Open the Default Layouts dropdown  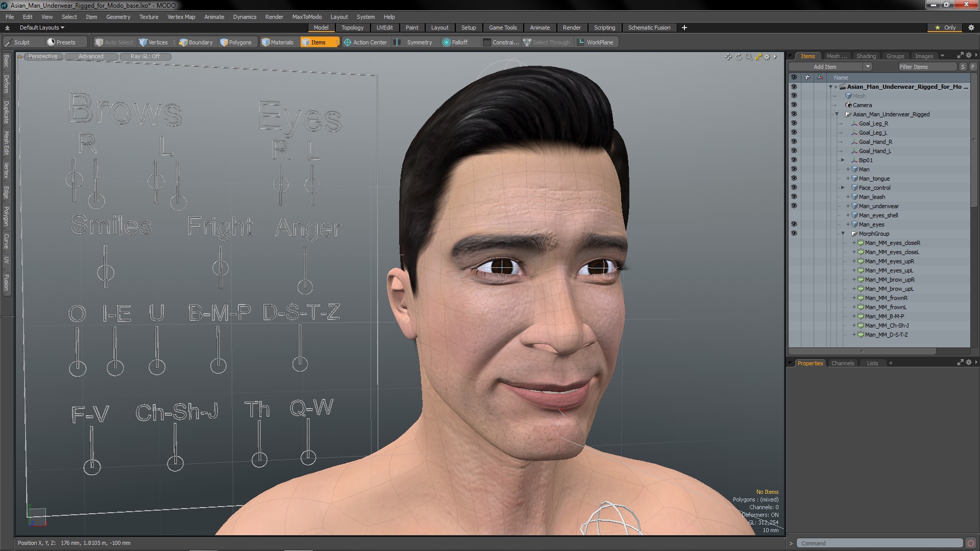tap(42, 28)
